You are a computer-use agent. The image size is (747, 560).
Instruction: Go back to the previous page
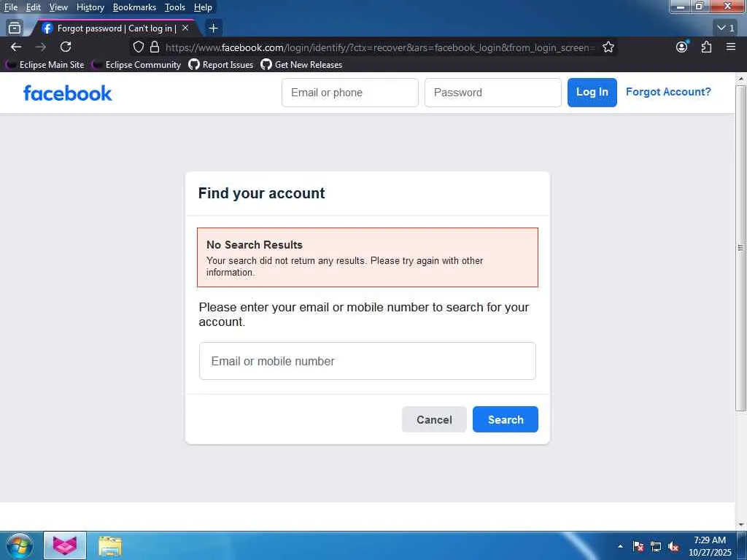click(16, 47)
